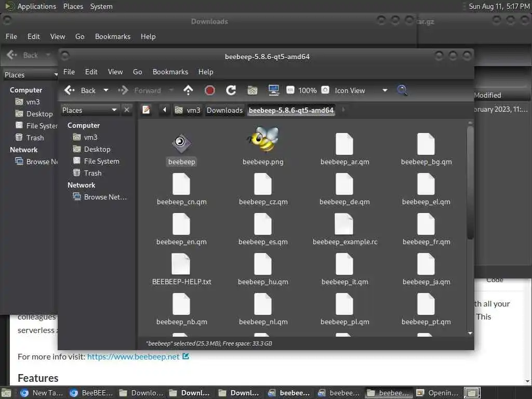The width and height of the screenshot is (532, 399).
Task: Select the beebeep_es.qm file
Action: (x=263, y=229)
